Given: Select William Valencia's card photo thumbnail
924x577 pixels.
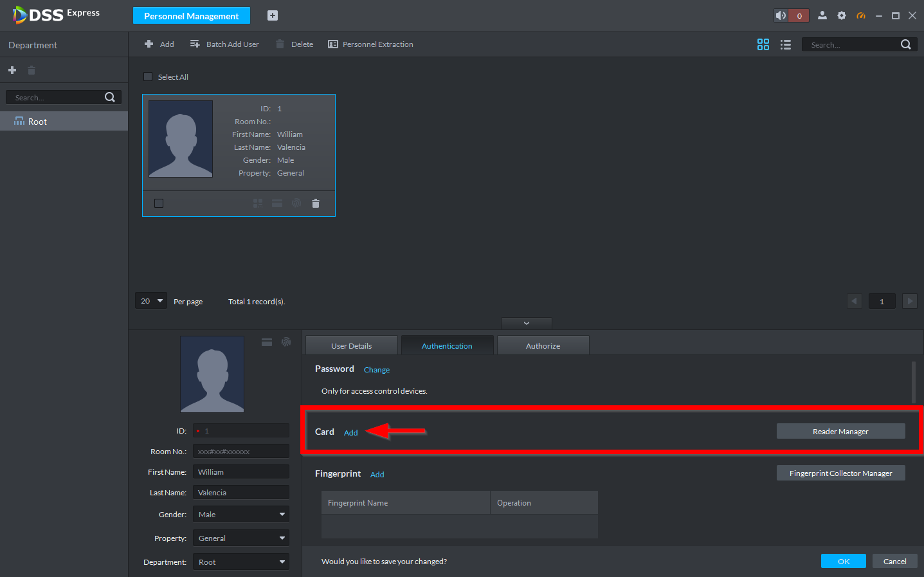Looking at the screenshot, I should (x=181, y=139).
